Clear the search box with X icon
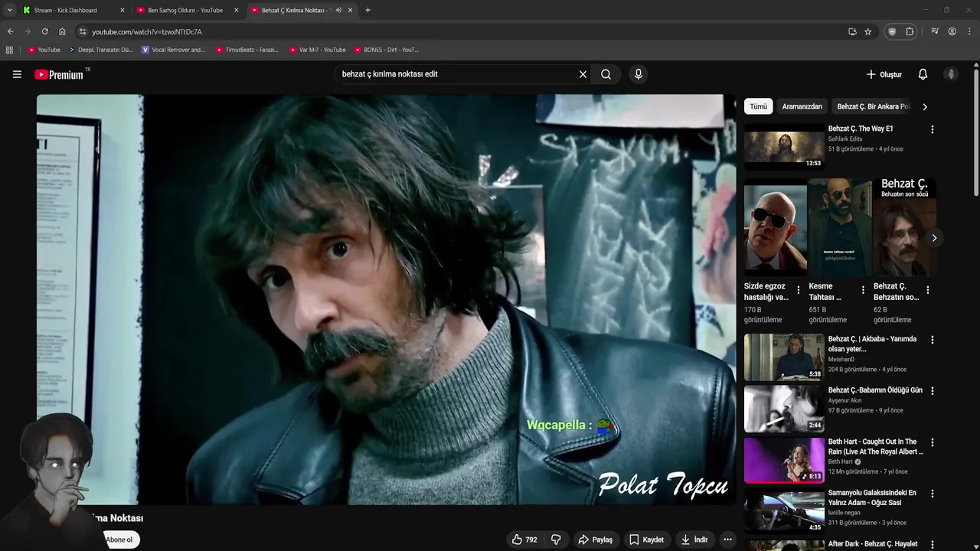The width and height of the screenshot is (980, 551). pos(583,74)
